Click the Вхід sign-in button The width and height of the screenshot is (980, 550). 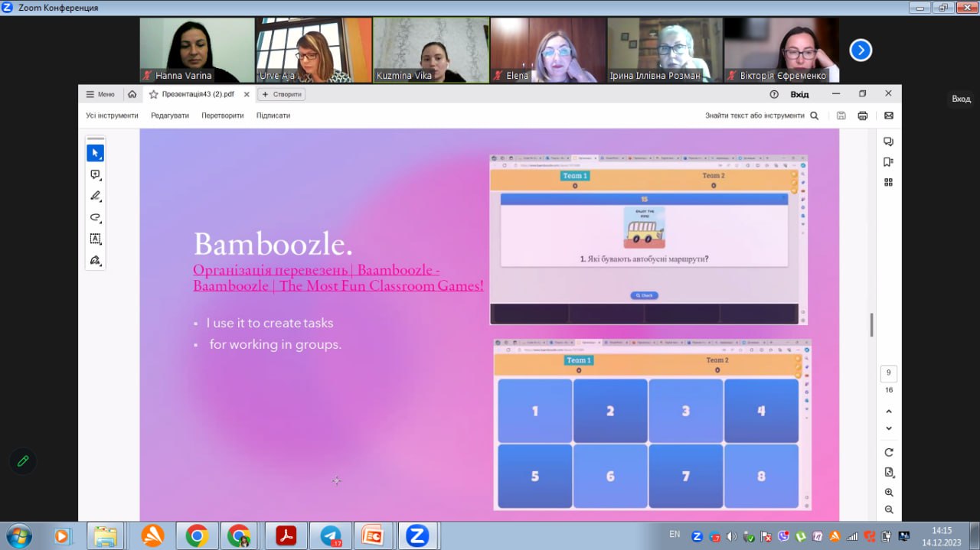(799, 94)
